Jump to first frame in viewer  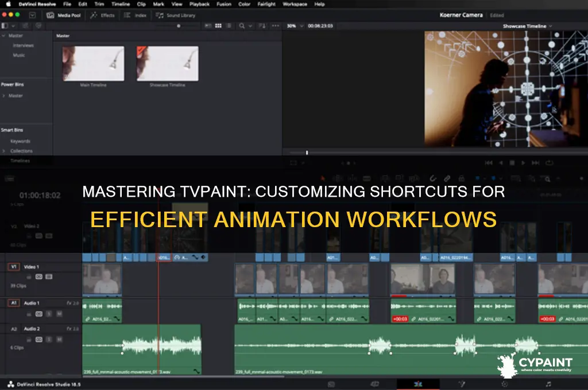(x=488, y=162)
